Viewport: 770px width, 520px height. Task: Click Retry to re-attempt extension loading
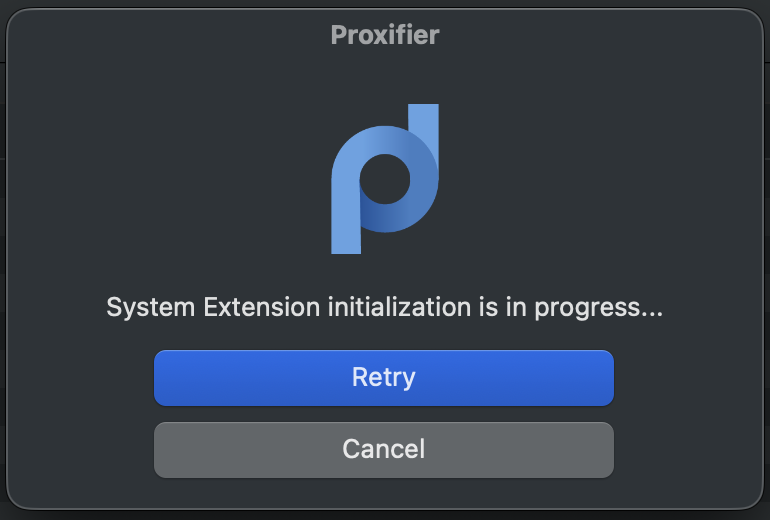tap(384, 378)
